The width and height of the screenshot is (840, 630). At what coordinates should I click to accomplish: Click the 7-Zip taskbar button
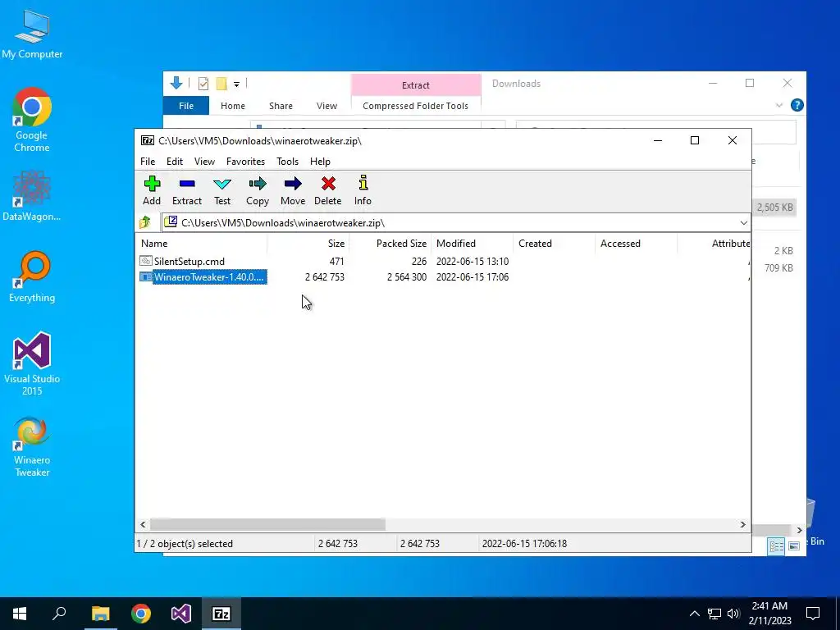tap(221, 614)
